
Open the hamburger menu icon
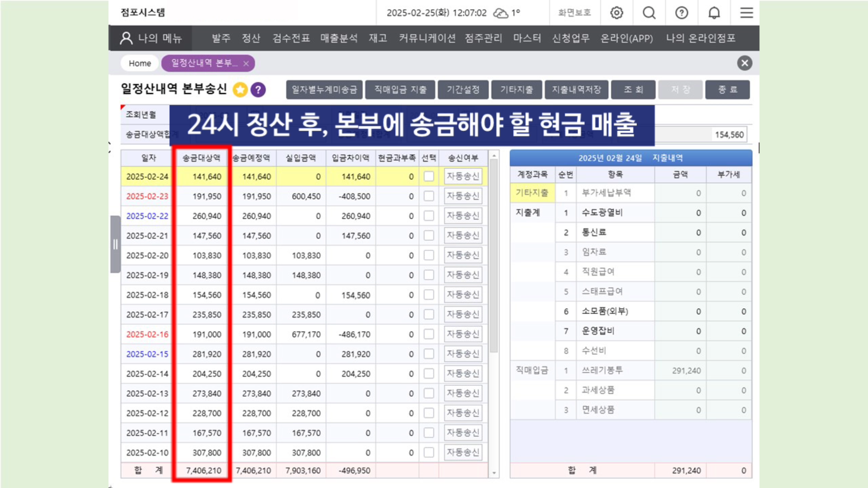746,13
